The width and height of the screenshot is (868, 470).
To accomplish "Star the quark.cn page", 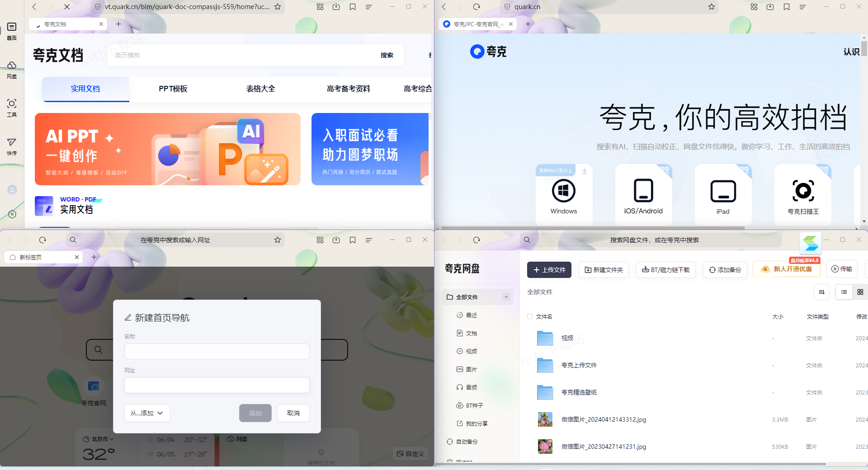I will (x=712, y=7).
